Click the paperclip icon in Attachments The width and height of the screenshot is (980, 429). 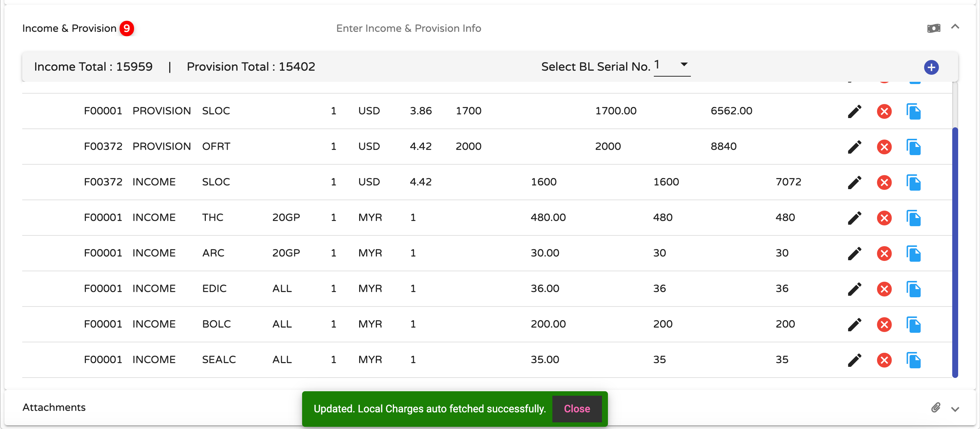pyautogui.click(x=936, y=408)
